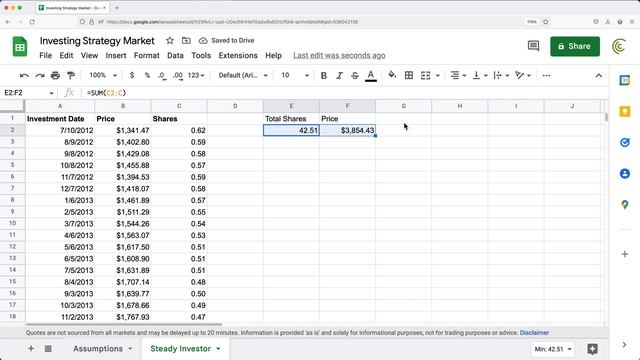This screenshot has height=360, width=640.
Task: Format as percent icon
Action: tap(147, 76)
